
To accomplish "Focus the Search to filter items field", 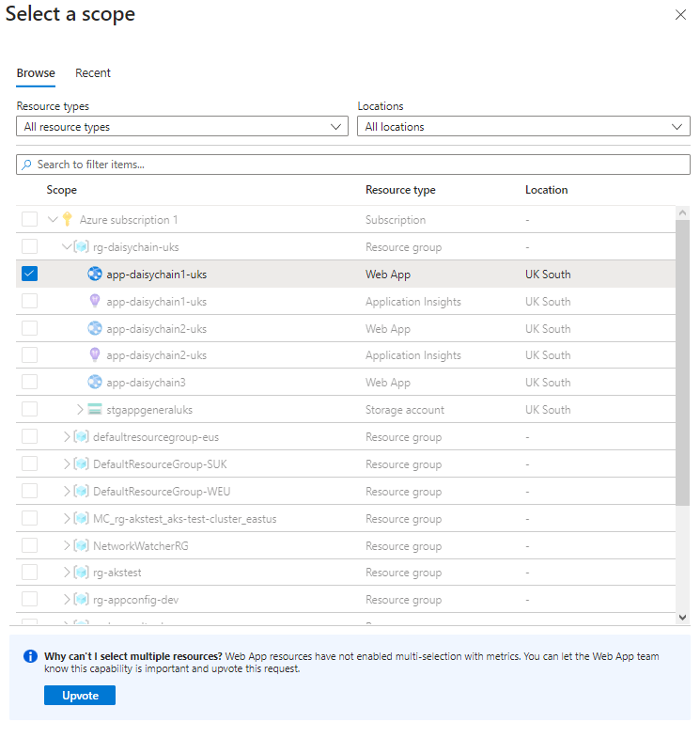I will click(353, 165).
